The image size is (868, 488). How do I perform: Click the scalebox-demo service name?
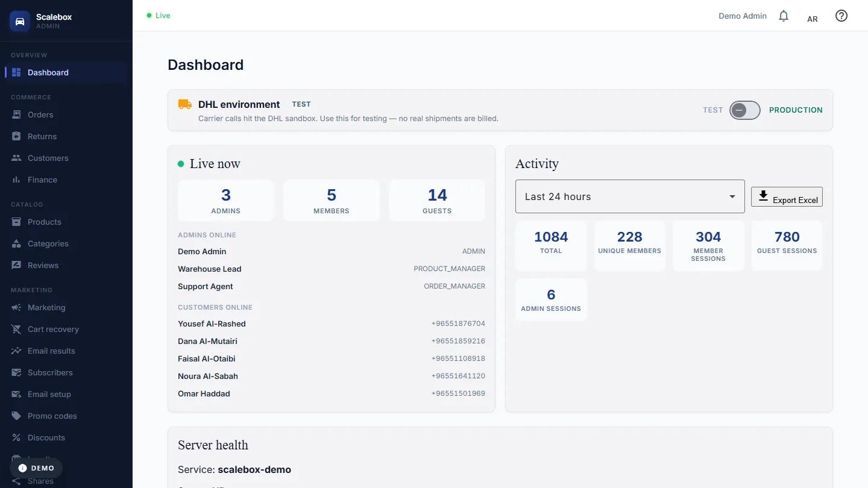point(254,469)
